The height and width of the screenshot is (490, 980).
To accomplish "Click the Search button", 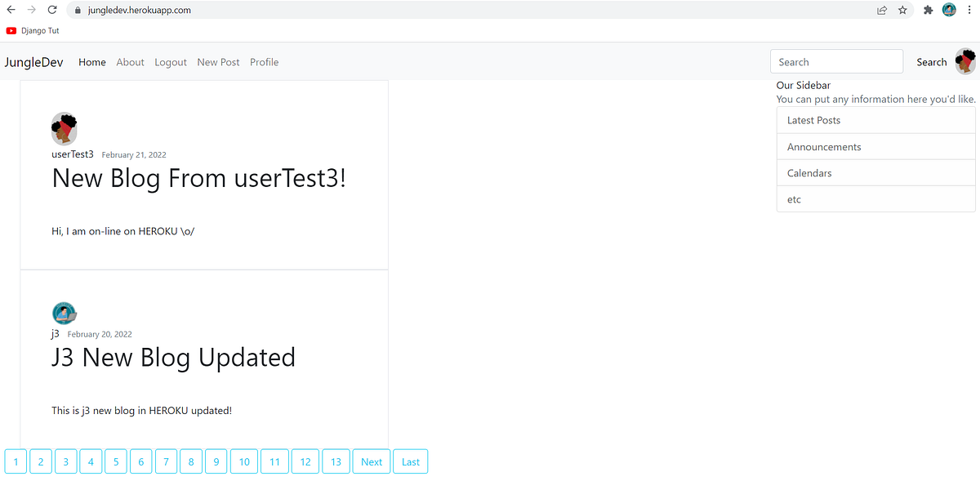I will coord(931,61).
